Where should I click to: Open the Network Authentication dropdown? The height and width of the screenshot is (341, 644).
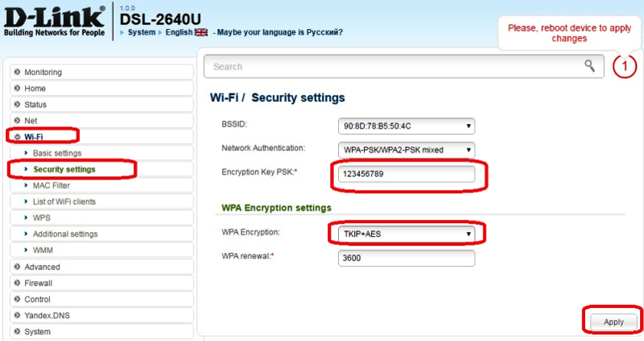[x=406, y=149]
